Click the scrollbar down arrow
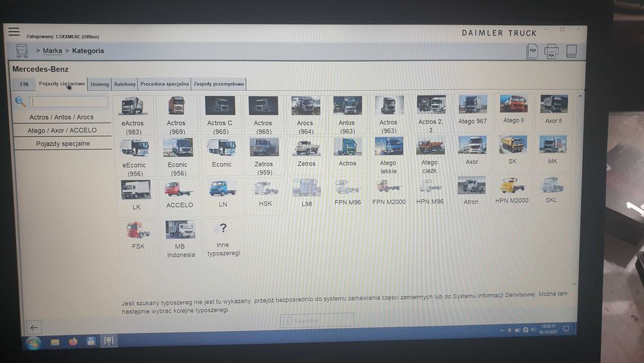 [574, 284]
